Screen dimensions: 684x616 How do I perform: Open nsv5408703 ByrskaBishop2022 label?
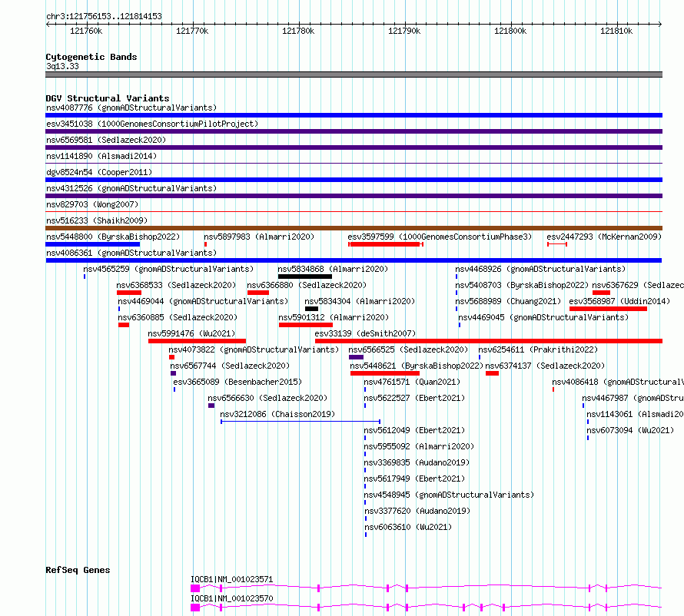click(x=522, y=285)
